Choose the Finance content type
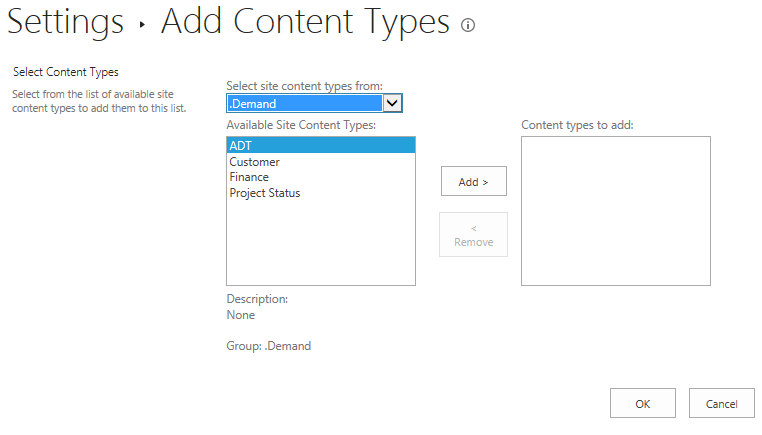The height and width of the screenshot is (435, 762). coord(249,177)
